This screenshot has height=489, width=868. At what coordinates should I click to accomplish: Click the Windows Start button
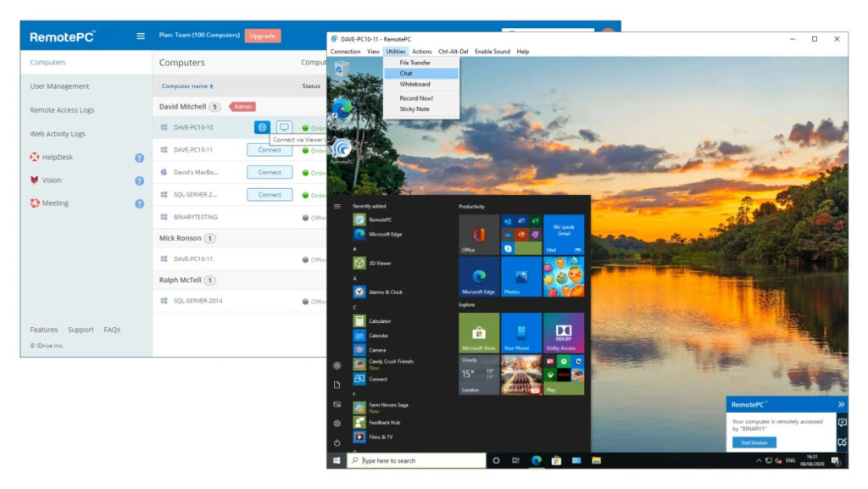[337, 460]
